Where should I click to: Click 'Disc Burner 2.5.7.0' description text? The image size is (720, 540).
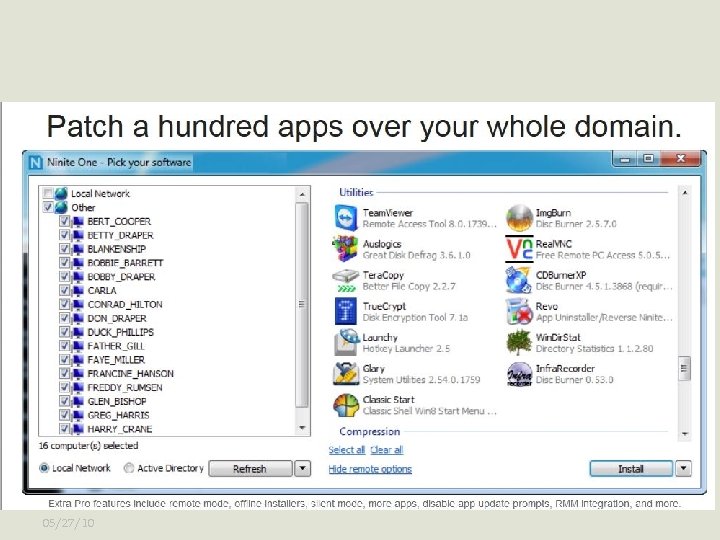point(576,224)
